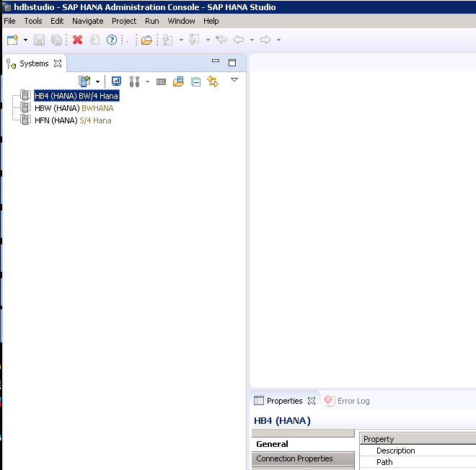The height and width of the screenshot is (470, 476).
Task: Open the File menu
Action: point(9,21)
